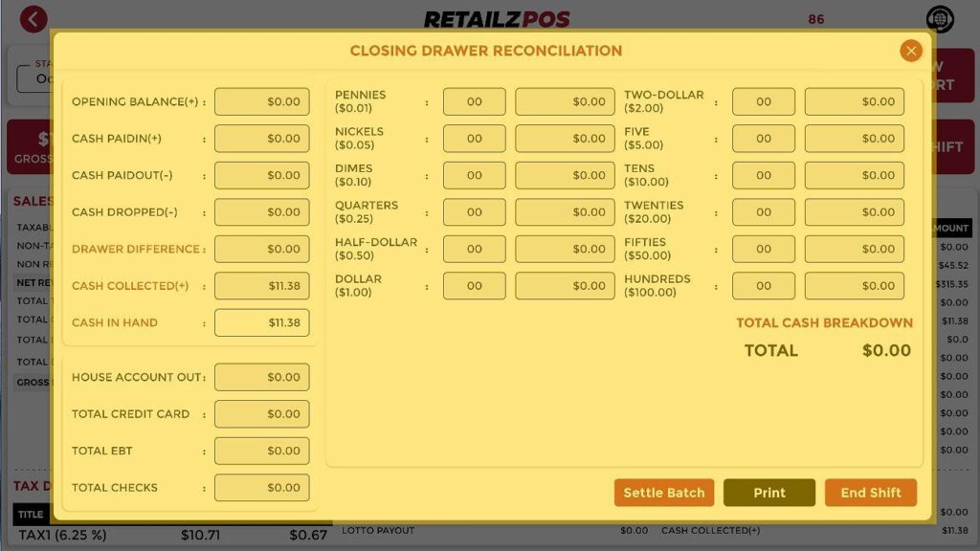Screen dimensions: 980x551
Task: Select the Dollar coin count field
Action: click(x=474, y=286)
